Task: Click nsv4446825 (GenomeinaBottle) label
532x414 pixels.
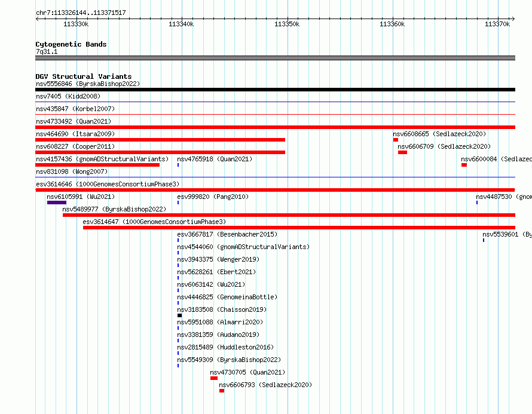Action: click(x=227, y=297)
